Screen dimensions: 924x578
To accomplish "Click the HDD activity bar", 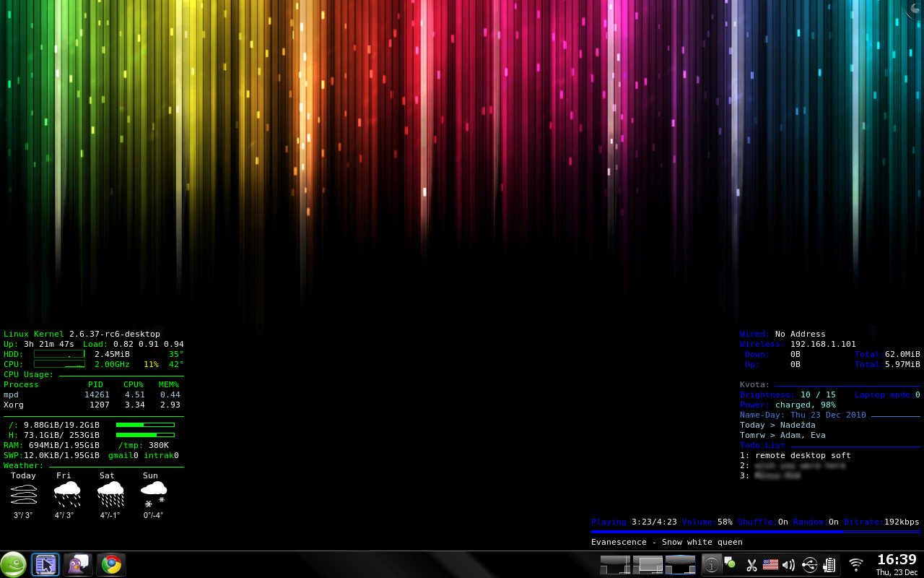I will [59, 354].
